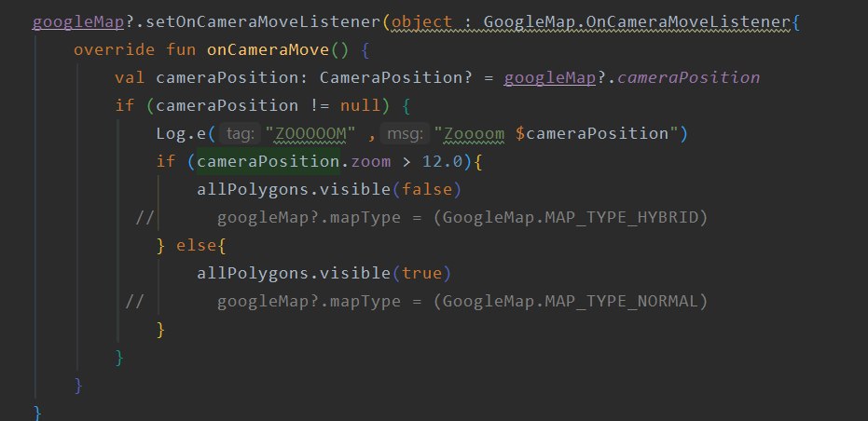Click the "Zoooom" word in message string
The height and width of the screenshot is (421, 868).
[475, 133]
